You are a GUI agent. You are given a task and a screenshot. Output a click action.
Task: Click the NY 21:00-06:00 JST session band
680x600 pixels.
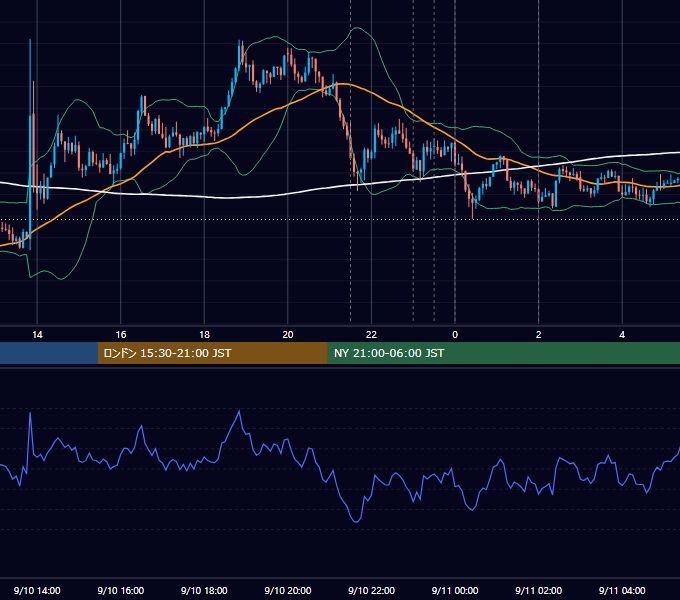(503, 353)
